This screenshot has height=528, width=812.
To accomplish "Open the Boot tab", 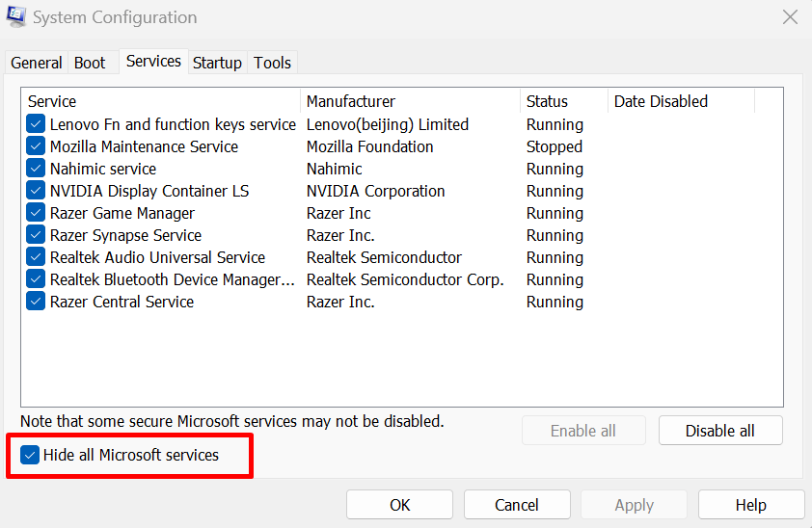I will point(90,63).
